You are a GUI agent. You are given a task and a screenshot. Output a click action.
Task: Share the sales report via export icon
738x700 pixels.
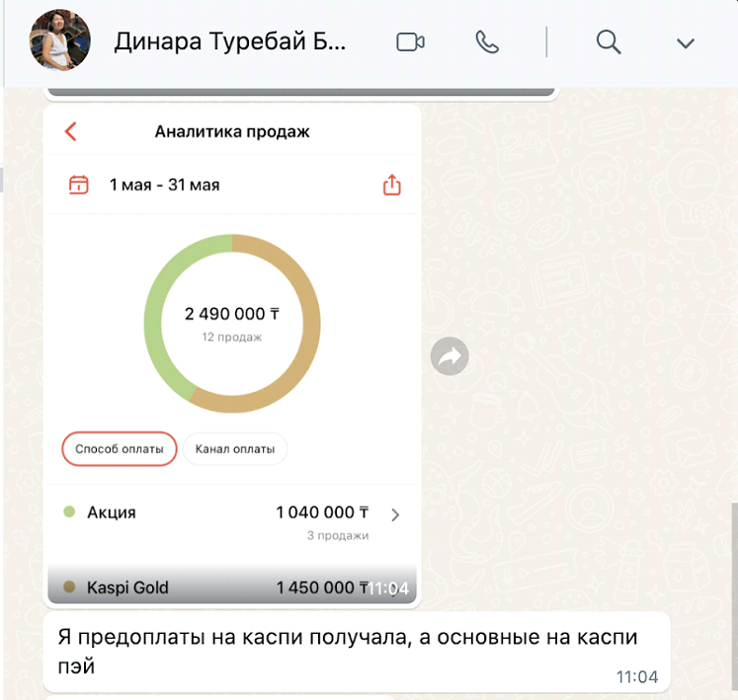pyautogui.click(x=391, y=185)
